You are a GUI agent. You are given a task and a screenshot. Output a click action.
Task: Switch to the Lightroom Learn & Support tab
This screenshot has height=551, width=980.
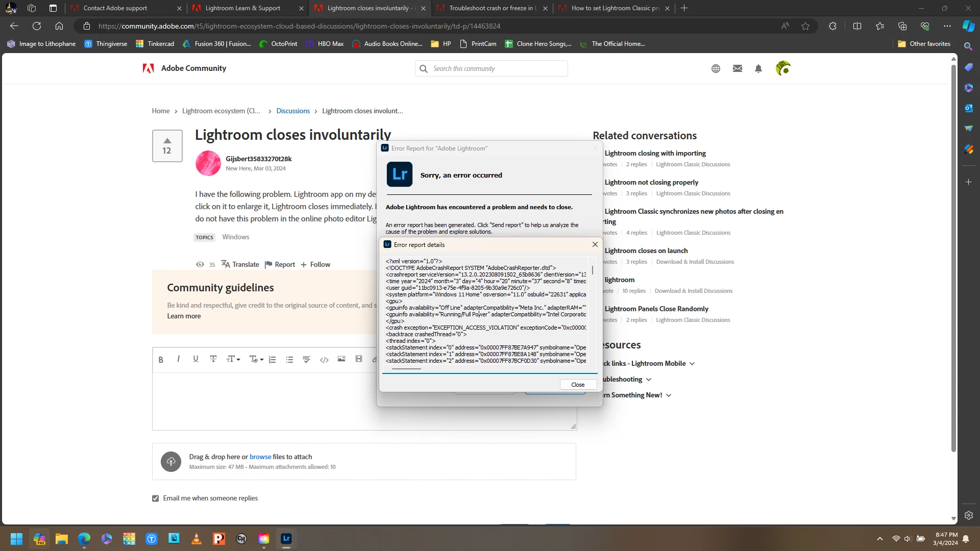pos(242,8)
